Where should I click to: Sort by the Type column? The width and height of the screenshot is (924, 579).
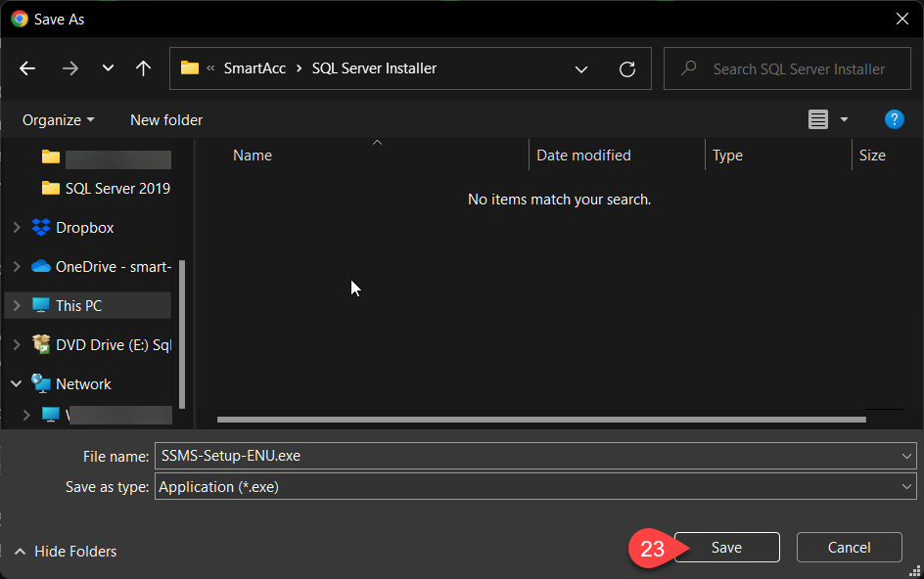coord(727,156)
